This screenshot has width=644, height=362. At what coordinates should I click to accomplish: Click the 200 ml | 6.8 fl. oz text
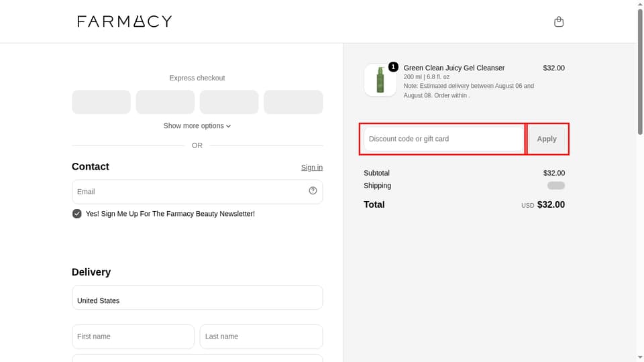[427, 76]
